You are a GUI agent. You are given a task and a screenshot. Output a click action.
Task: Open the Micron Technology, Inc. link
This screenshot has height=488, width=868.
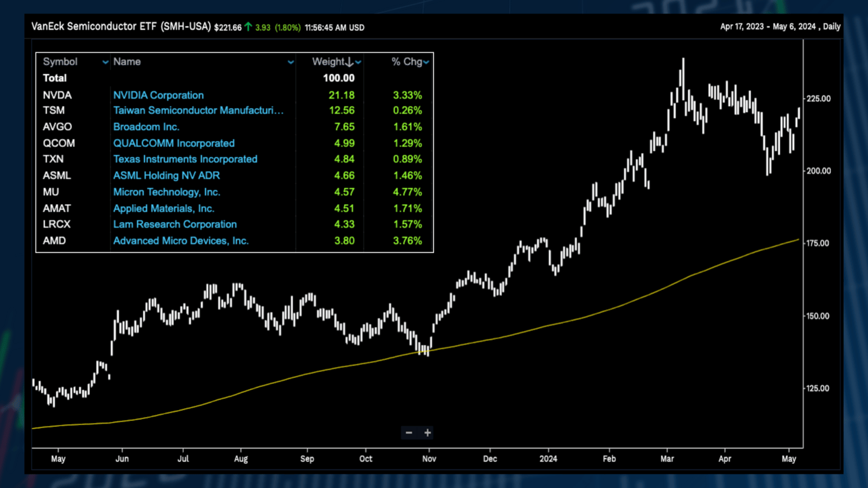167,192
